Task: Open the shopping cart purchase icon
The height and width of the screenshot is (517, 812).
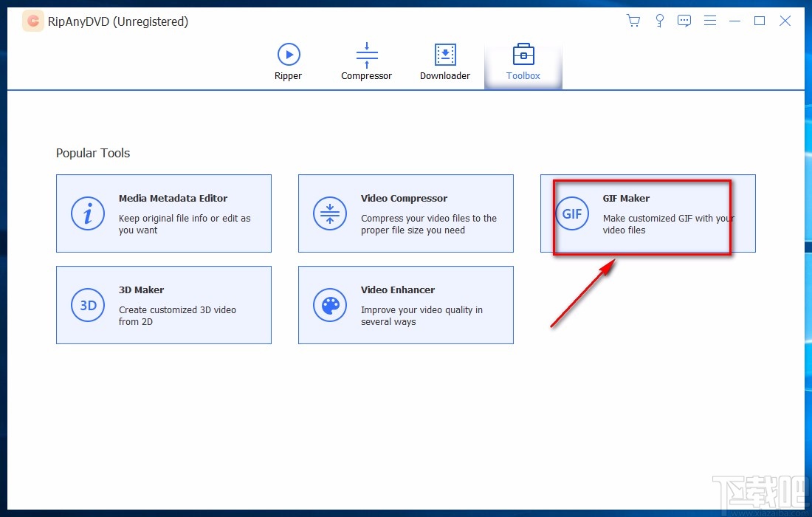Action: pyautogui.click(x=633, y=21)
